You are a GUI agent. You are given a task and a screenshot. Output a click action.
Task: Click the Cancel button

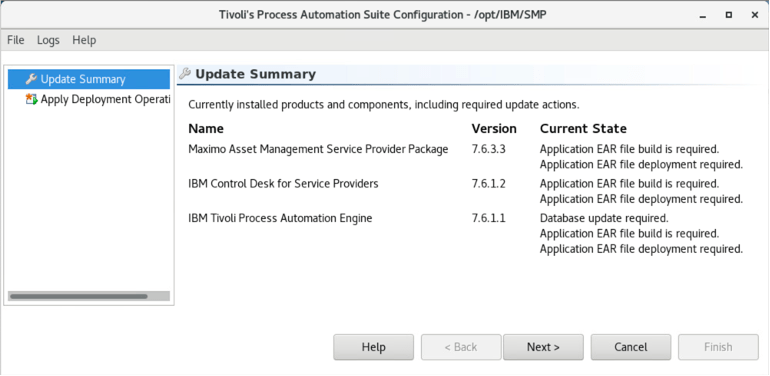tap(631, 347)
